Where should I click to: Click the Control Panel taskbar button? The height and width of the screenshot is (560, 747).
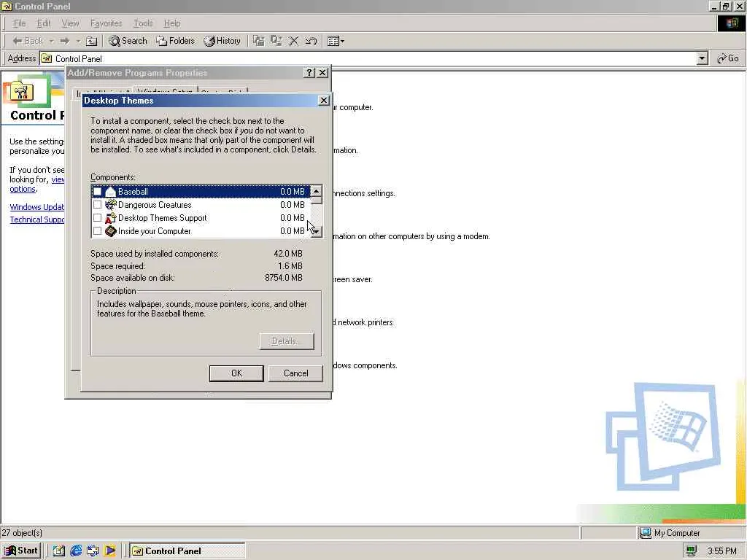tap(187, 551)
